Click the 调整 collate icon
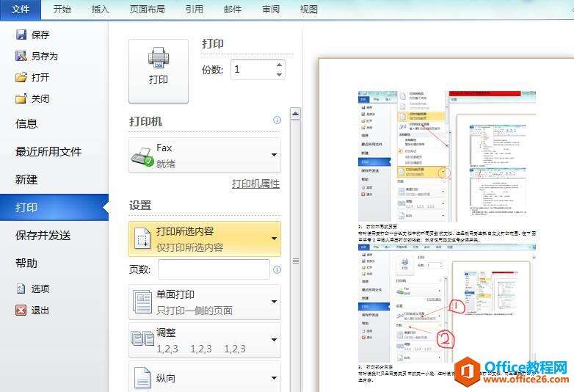This screenshot has height=392, width=574. click(x=142, y=338)
